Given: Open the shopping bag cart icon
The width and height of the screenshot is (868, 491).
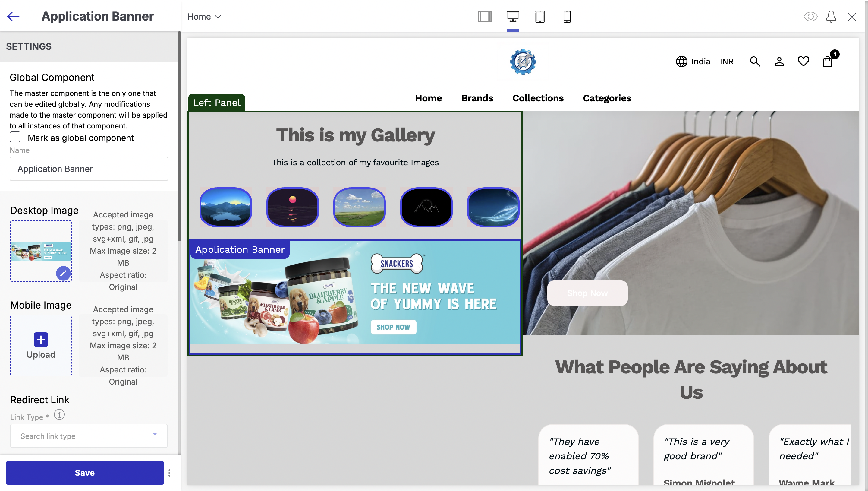Looking at the screenshot, I should (828, 62).
